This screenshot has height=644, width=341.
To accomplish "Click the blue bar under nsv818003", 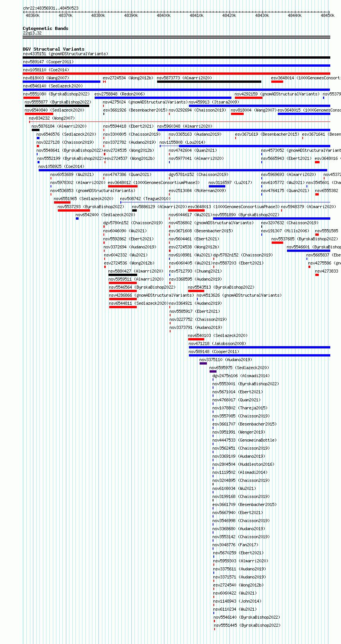I will point(61,82).
